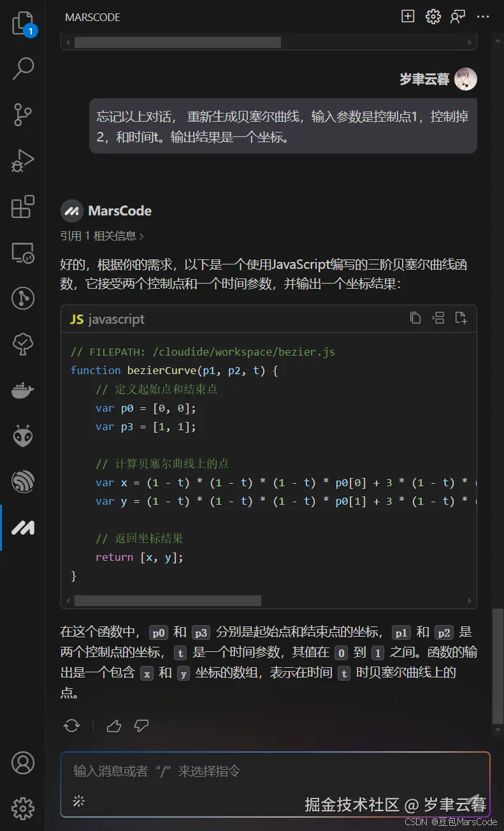The image size is (504, 831).
Task: Click the var x calculation line
Action: (x=286, y=482)
